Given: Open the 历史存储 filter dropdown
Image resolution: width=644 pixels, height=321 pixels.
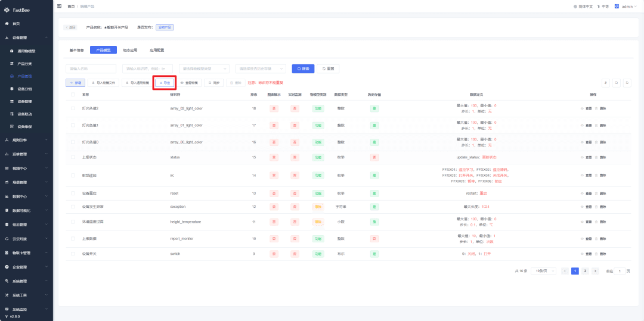Looking at the screenshot, I should (x=261, y=69).
